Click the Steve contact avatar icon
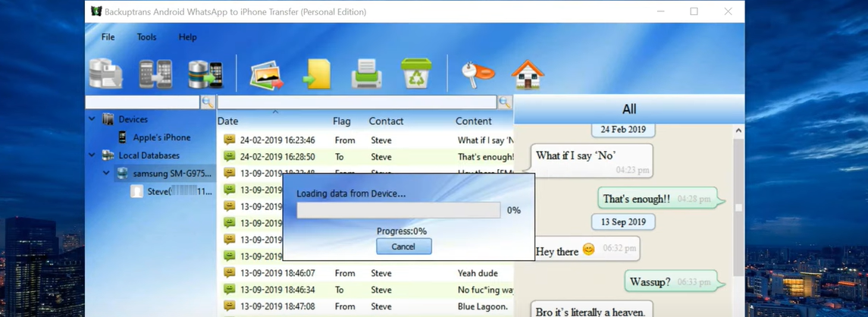The image size is (868, 317). click(x=136, y=192)
